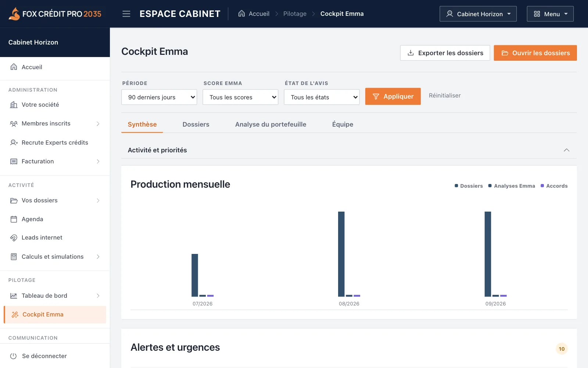Image resolution: width=588 pixels, height=368 pixels.
Task: Collapse the Activité et priorités section
Action: 566,150
